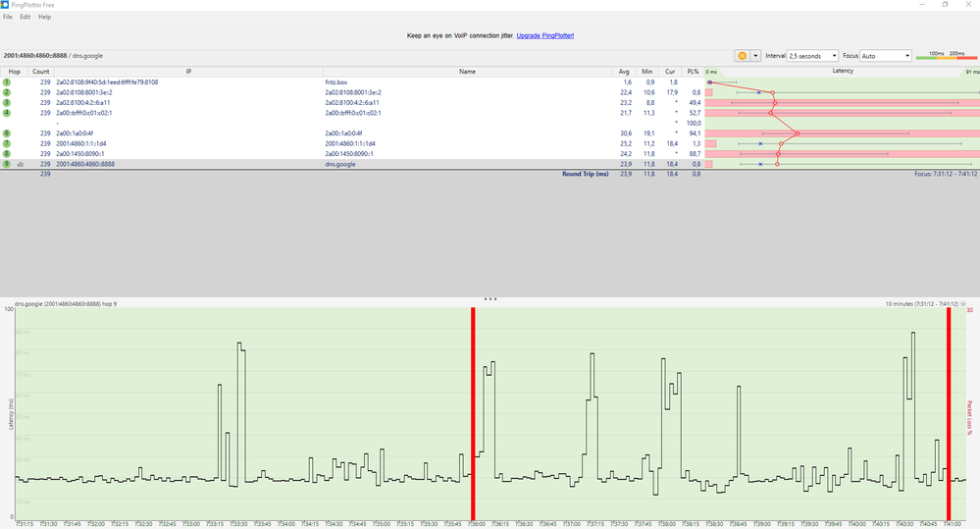Select IP 2a02:8108:9f40:5d:1eed:6fff:fe79:8108

click(x=107, y=81)
